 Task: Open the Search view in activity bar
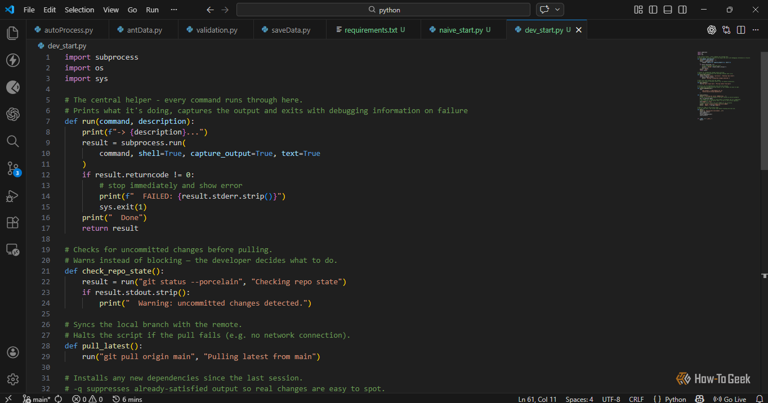[13, 142]
